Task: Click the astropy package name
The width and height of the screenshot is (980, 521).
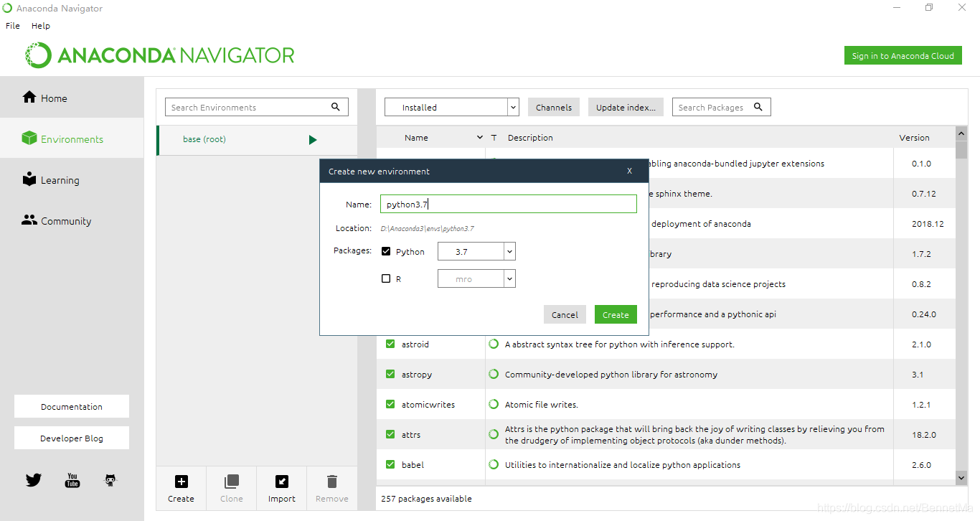Action: [x=417, y=375]
